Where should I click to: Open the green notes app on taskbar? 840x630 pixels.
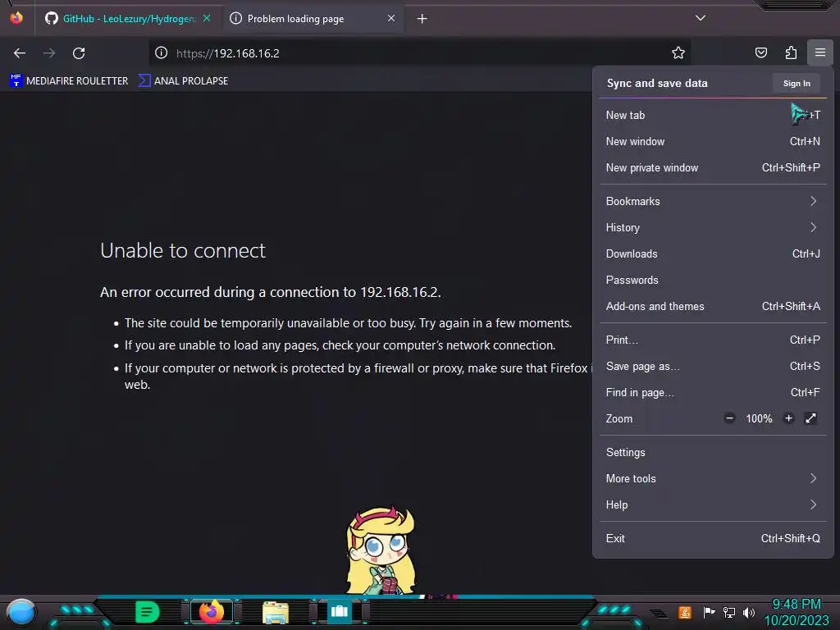click(x=147, y=612)
